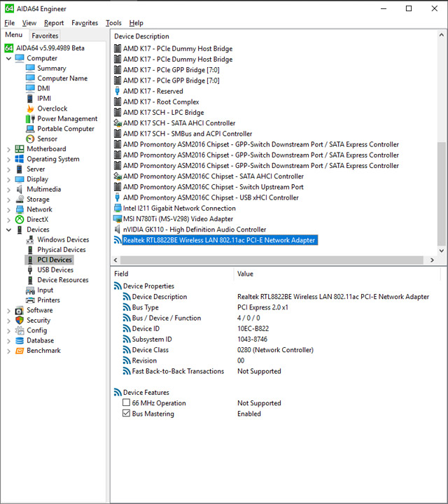Select Device Resources in the tree
This screenshot has height=504, width=448.
coord(63,280)
